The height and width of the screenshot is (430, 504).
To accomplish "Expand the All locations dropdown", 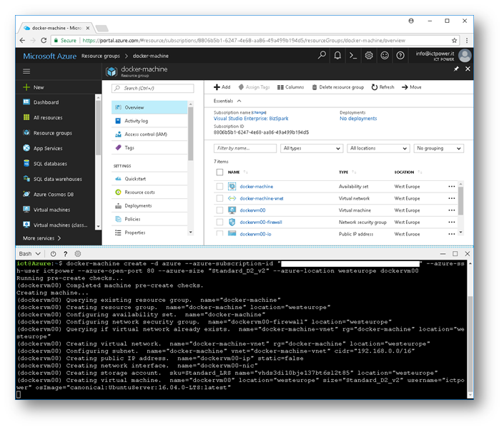I will coord(378,148).
